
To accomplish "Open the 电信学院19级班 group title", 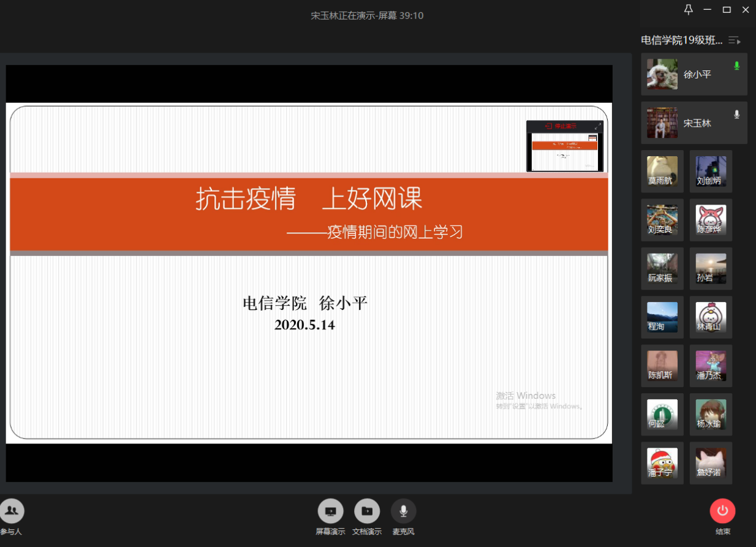I will click(681, 40).
